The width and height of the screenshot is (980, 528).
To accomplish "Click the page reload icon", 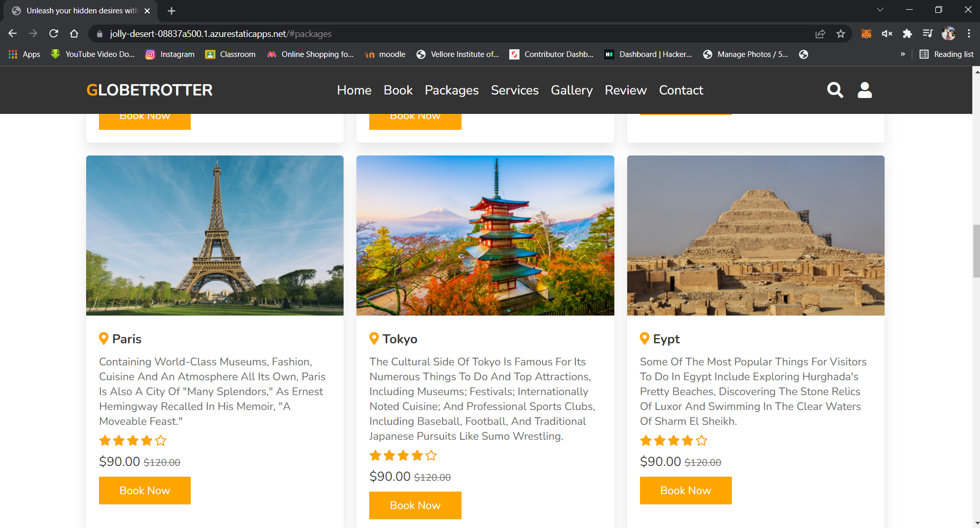I will [x=53, y=33].
